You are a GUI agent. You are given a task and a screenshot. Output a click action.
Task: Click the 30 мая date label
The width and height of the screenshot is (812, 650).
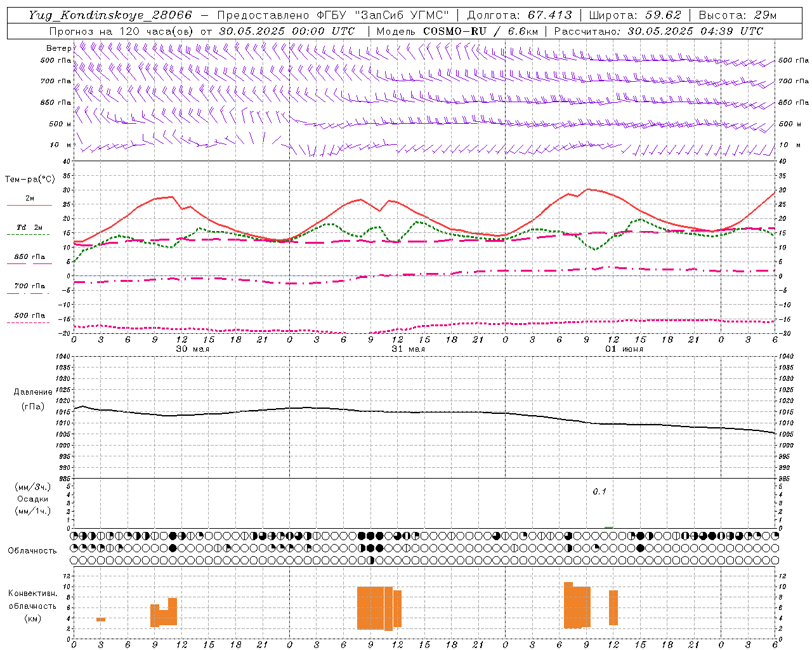click(192, 349)
